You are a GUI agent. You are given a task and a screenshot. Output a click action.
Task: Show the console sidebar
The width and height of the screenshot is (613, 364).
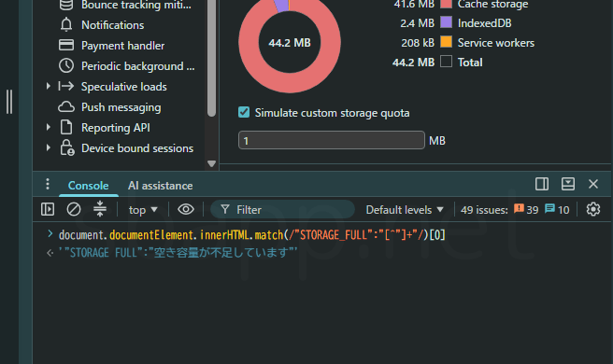point(48,209)
